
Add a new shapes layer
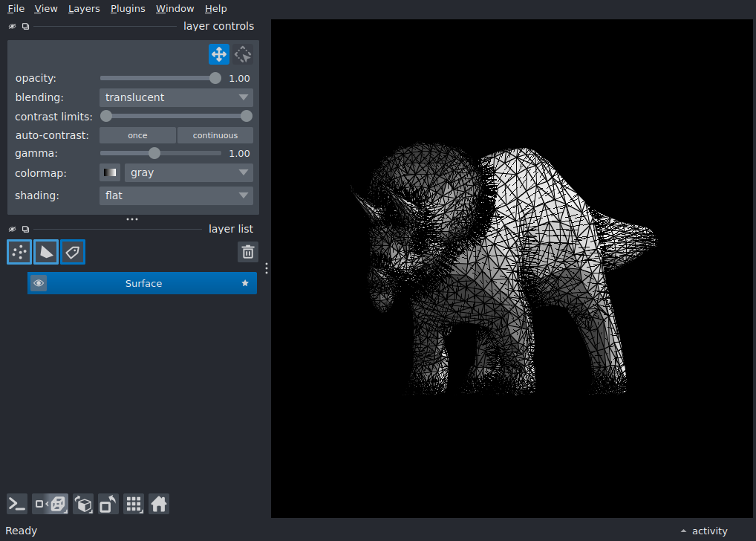tap(46, 252)
